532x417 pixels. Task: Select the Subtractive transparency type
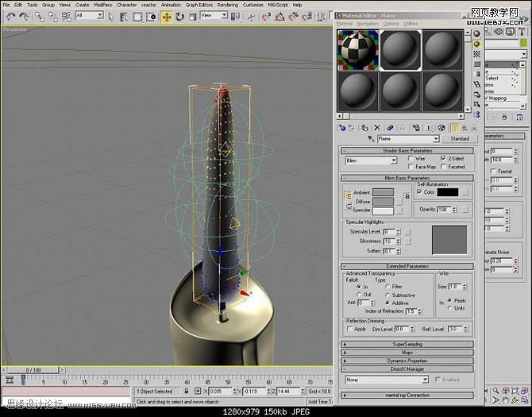(x=387, y=295)
